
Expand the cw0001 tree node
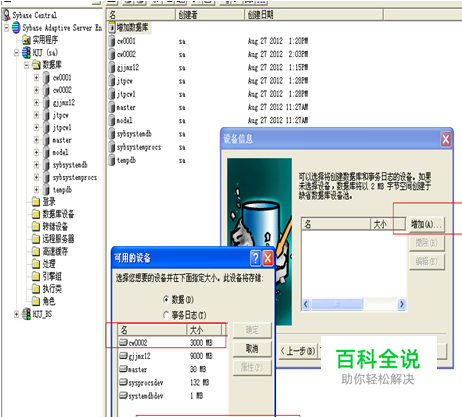[x=36, y=78]
